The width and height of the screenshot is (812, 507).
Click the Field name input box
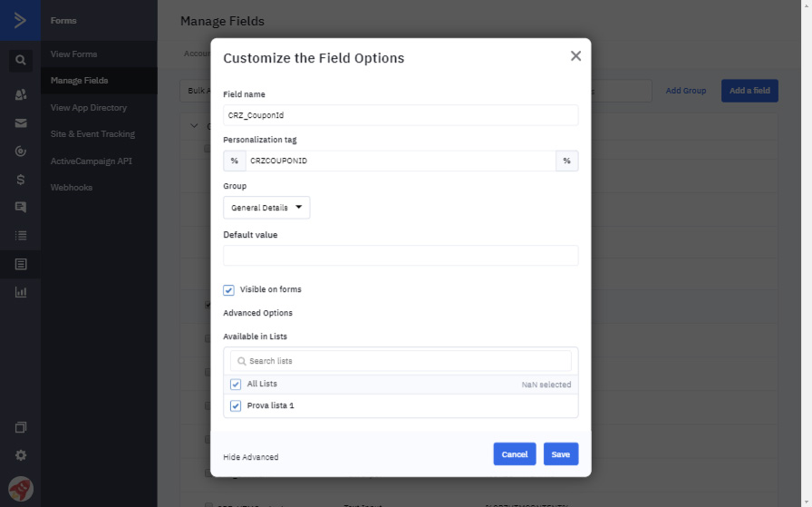click(401, 115)
